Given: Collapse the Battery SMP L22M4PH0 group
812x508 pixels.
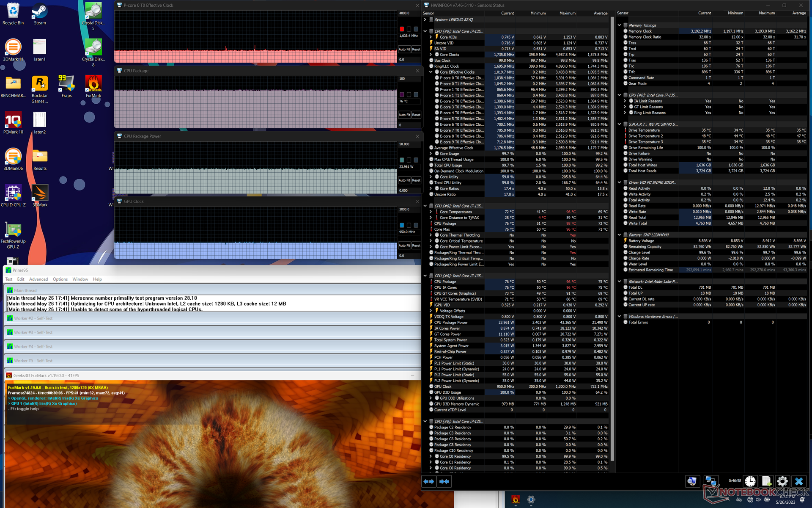Looking at the screenshot, I should pyautogui.click(x=620, y=235).
